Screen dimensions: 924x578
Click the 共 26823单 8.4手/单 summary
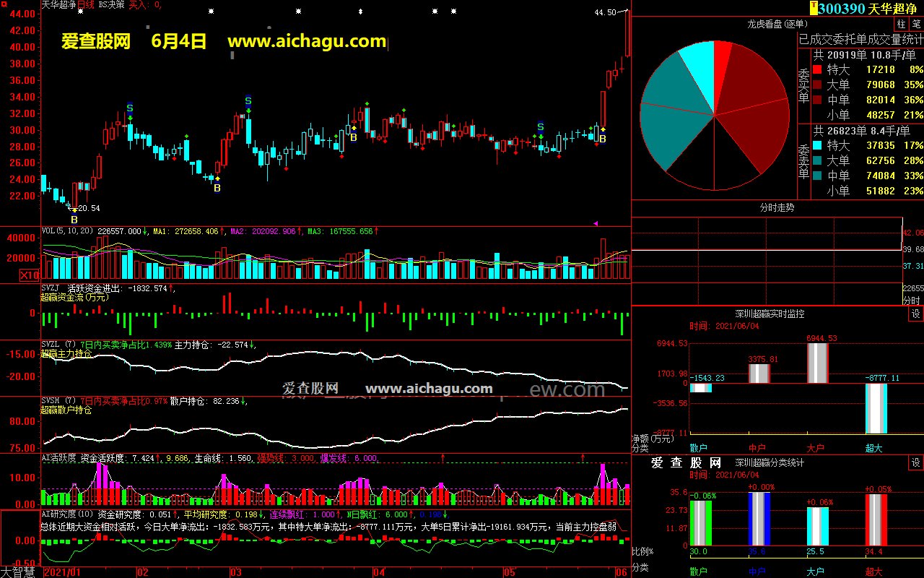point(861,131)
